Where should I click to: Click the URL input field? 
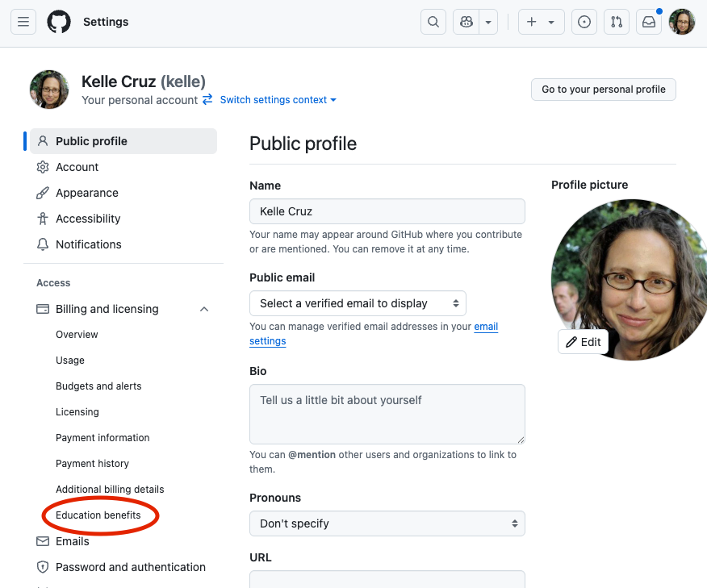tap(387, 579)
